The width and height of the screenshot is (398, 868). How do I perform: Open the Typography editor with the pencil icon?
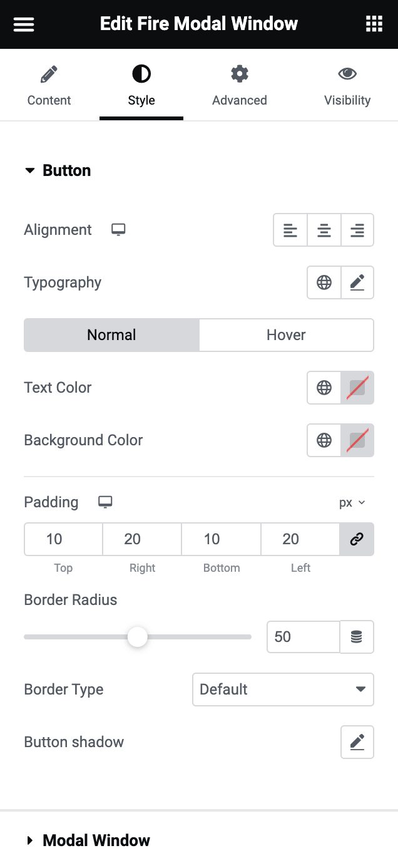357,282
